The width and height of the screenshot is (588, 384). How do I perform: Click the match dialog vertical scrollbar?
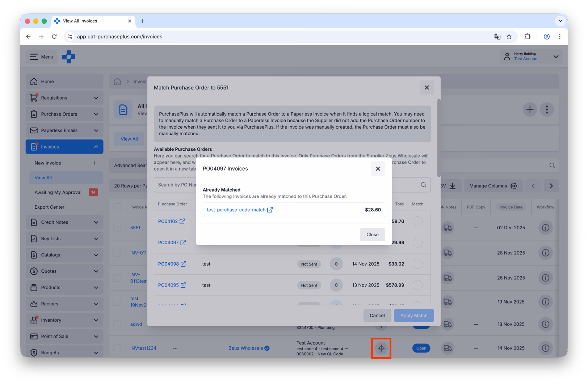[439, 138]
